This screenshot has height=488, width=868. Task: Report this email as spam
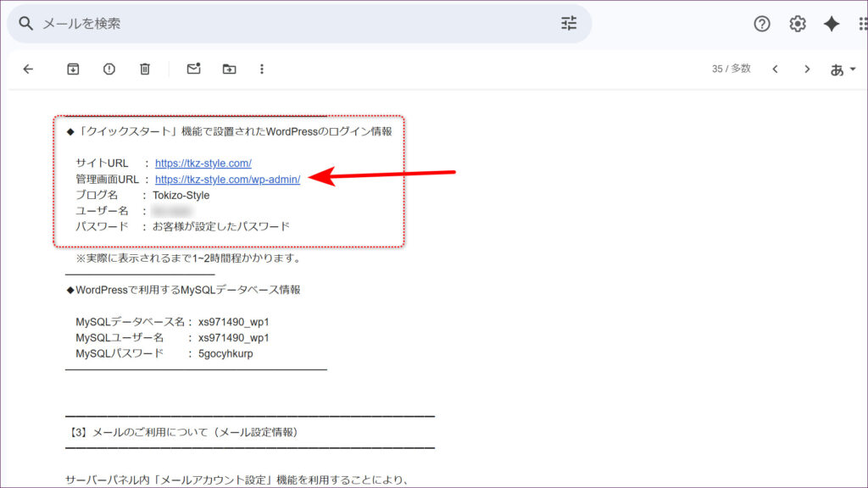pyautogui.click(x=109, y=69)
